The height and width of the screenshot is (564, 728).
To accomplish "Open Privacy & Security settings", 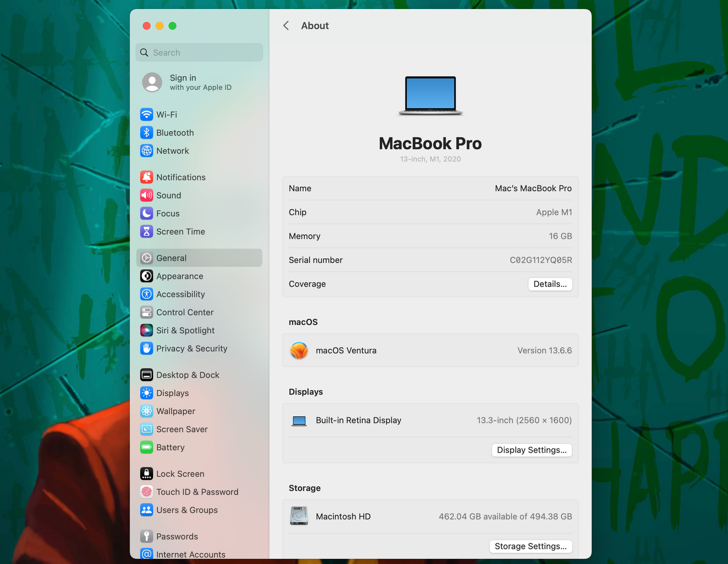I will coord(191,348).
